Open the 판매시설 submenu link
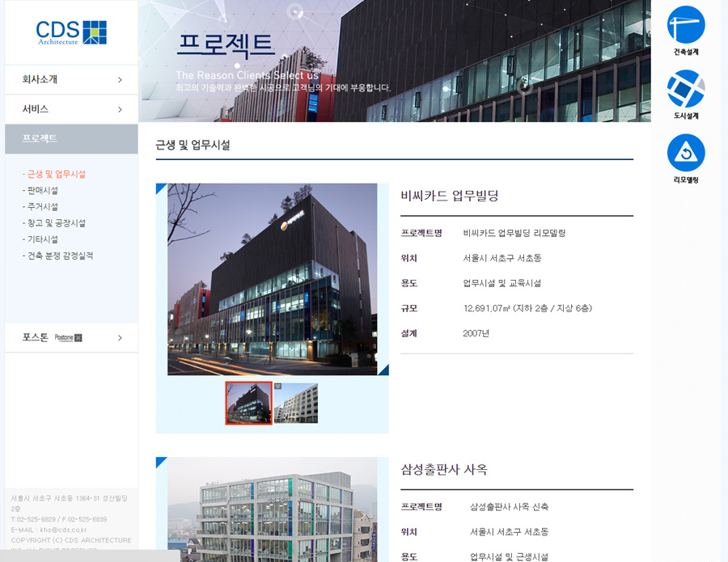Image resolution: width=728 pixels, height=562 pixels. click(42, 191)
